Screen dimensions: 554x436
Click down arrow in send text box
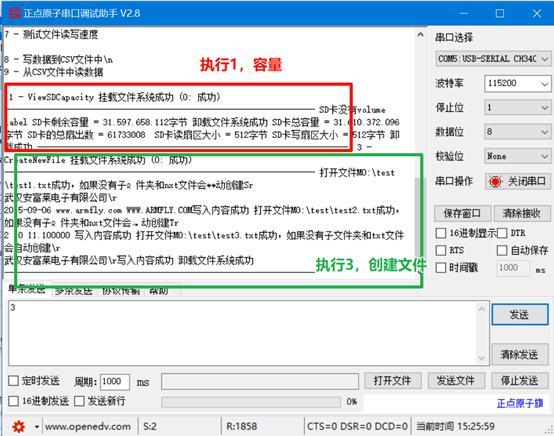tap(482, 358)
